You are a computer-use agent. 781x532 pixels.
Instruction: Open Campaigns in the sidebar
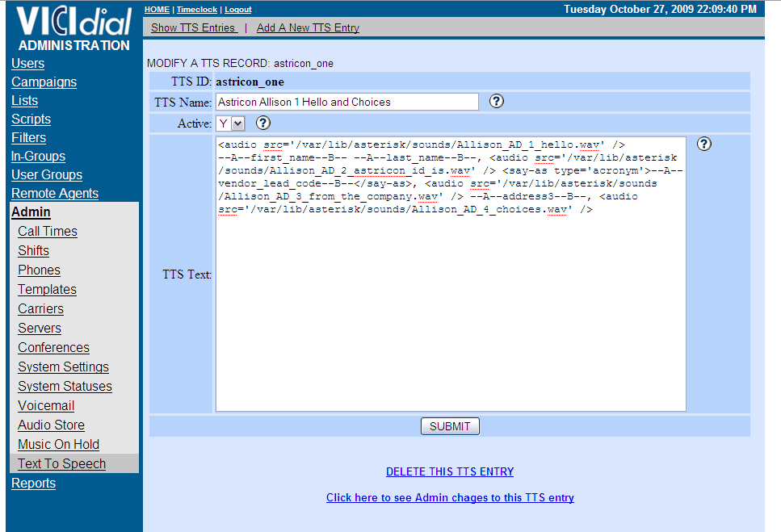[x=44, y=82]
